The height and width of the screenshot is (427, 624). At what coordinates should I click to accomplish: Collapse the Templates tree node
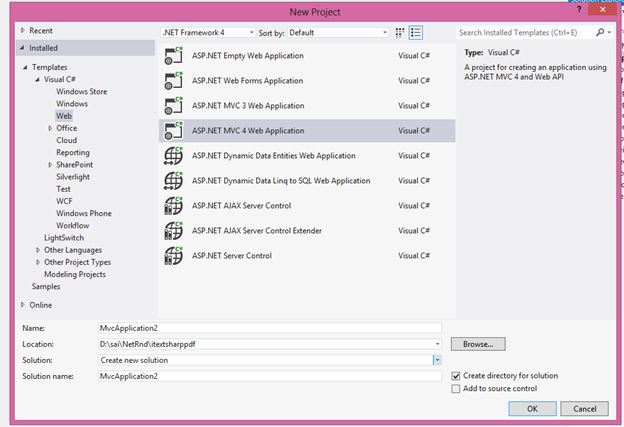(25, 67)
